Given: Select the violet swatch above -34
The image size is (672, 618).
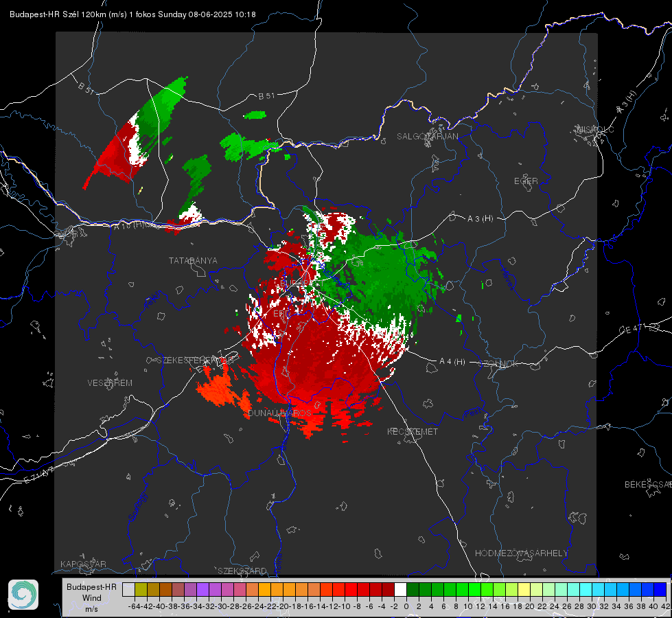Looking at the screenshot, I should pos(202,589).
